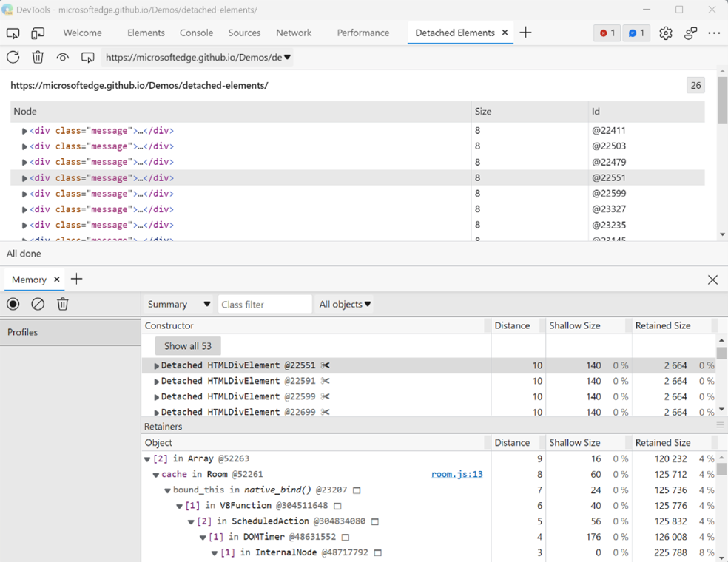Switch to the Console tab
Viewport: 728px width, 562px height.
(x=196, y=33)
